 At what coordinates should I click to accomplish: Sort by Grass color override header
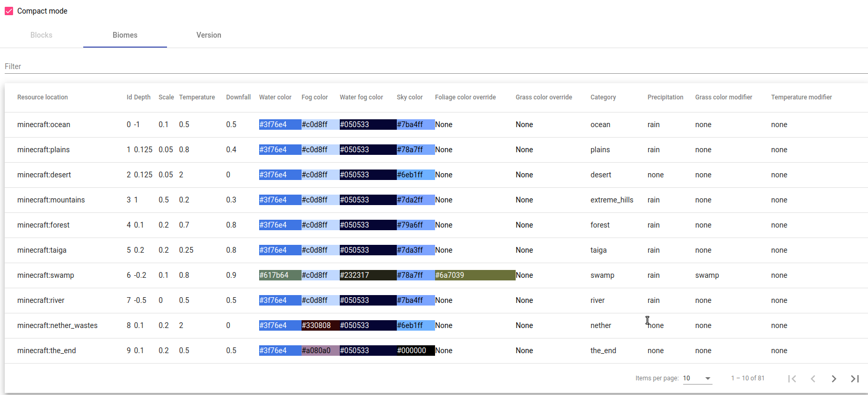[544, 97]
